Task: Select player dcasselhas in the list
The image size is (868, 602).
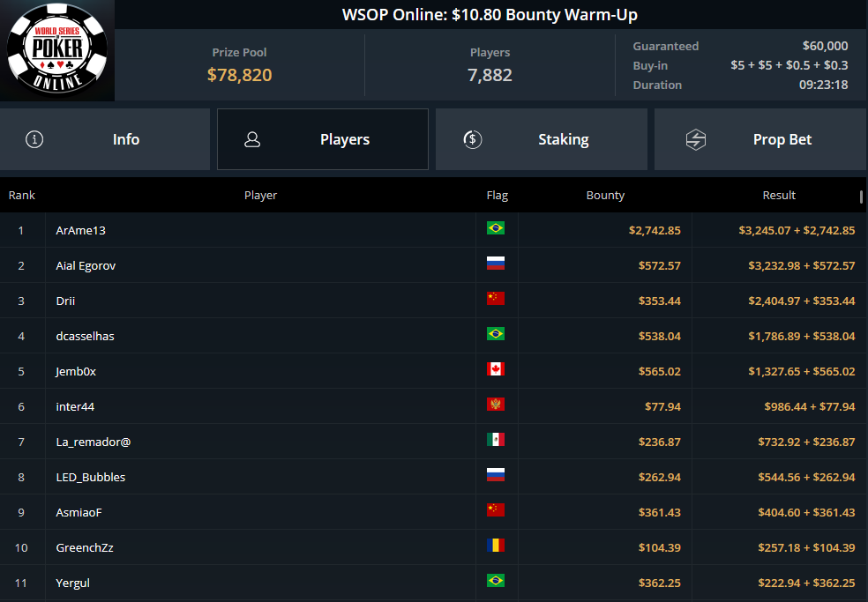Action: 85,336
